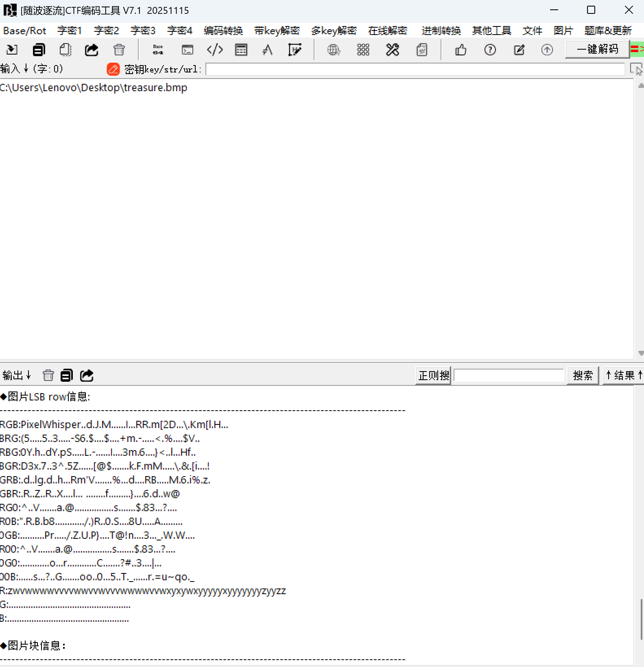
Task: Click the circled up-arrow icon
Action: [x=547, y=50]
